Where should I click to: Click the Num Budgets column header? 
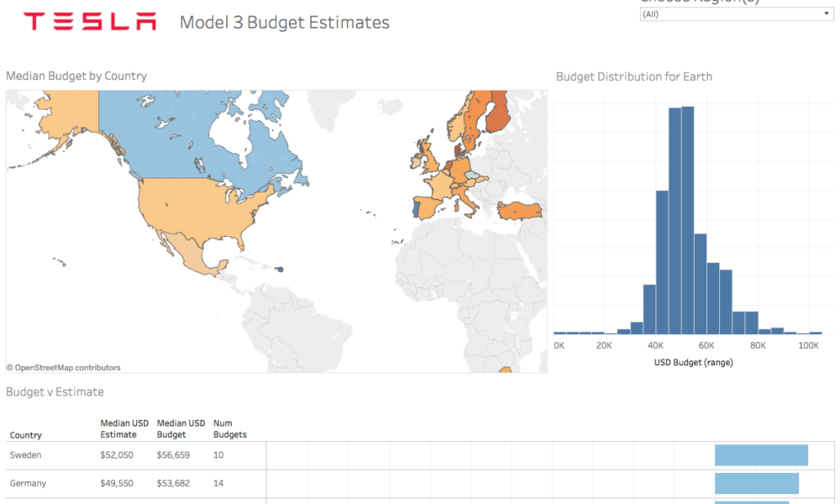230,428
